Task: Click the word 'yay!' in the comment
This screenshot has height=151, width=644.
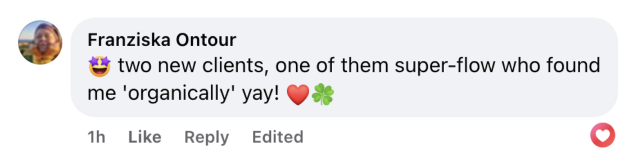Action: tap(261, 94)
